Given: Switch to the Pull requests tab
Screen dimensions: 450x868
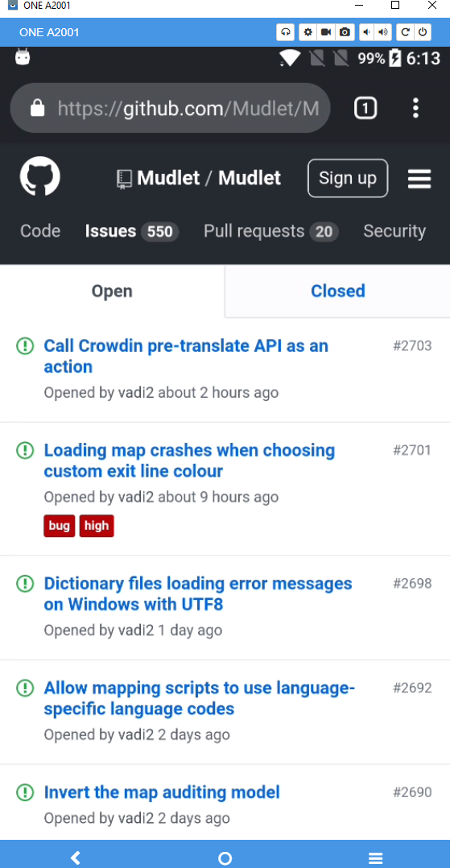Looking at the screenshot, I should point(270,231).
